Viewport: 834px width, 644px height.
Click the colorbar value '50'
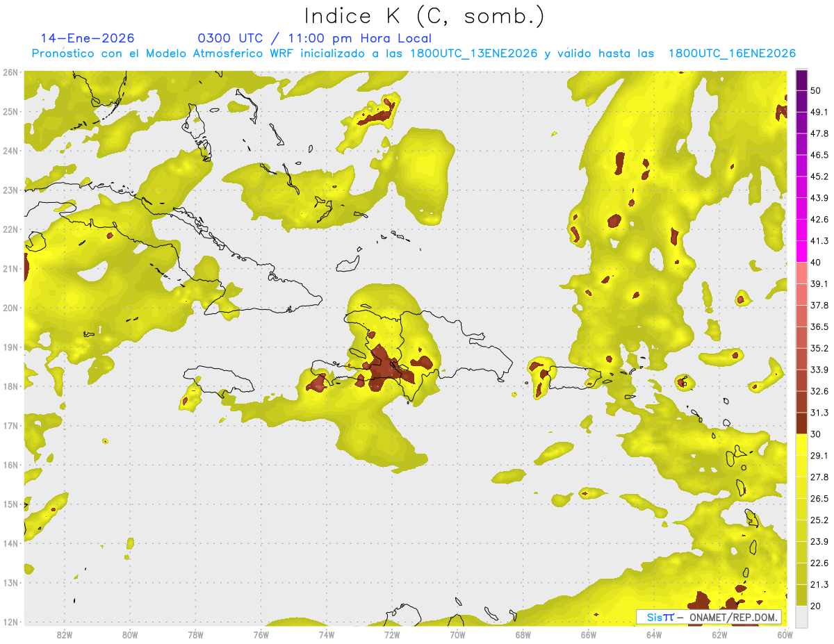pos(817,90)
